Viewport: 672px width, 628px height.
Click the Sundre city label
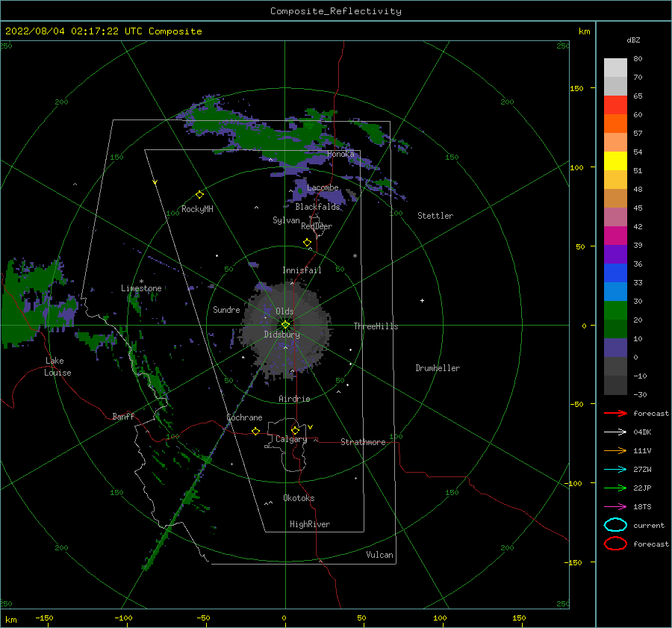pyautogui.click(x=226, y=310)
